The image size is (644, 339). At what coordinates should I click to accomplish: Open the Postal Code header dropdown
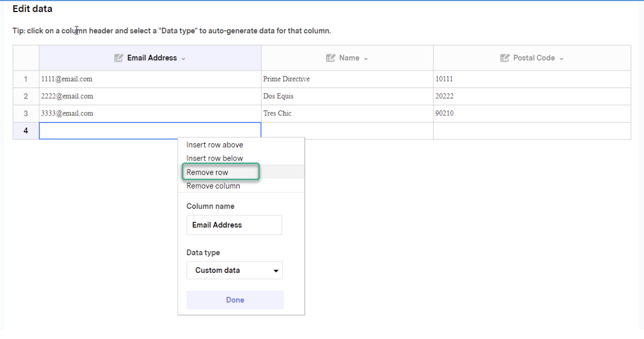[x=561, y=59]
